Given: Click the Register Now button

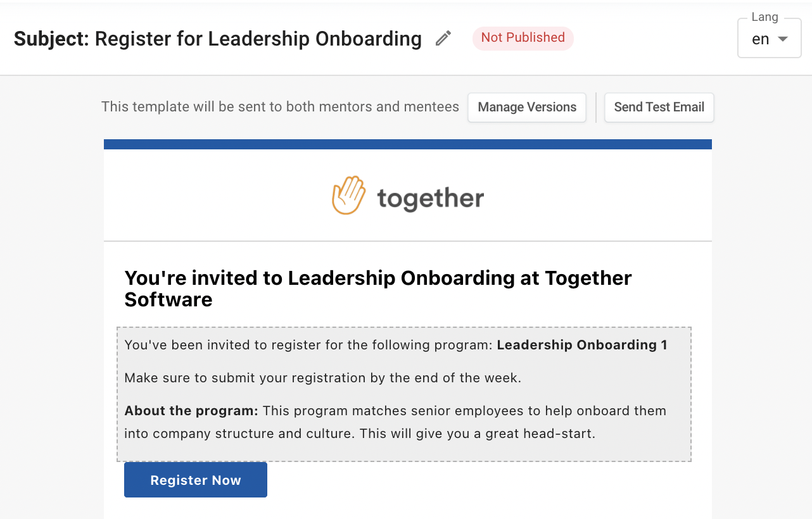Looking at the screenshot, I should pos(196,480).
